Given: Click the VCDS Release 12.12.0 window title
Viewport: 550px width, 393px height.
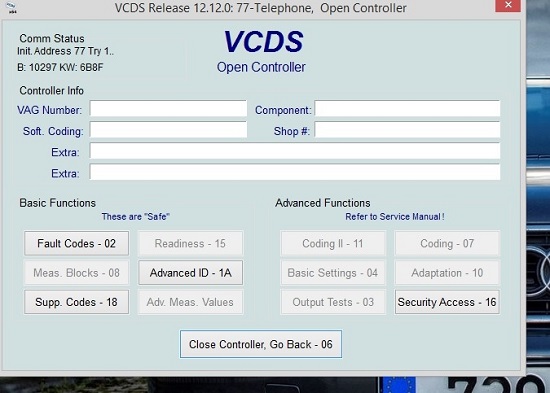Looking at the screenshot, I should (x=261, y=8).
